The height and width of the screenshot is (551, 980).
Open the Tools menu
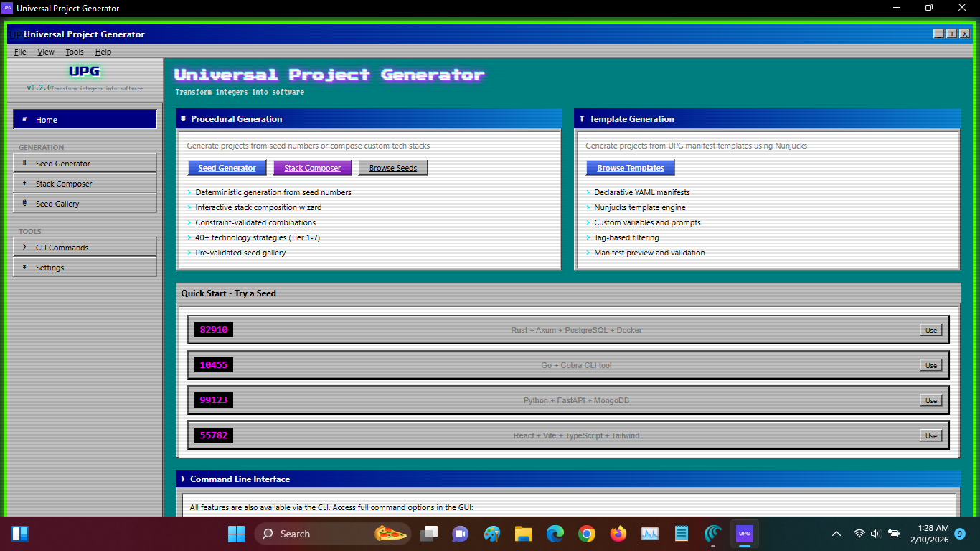pyautogui.click(x=74, y=52)
